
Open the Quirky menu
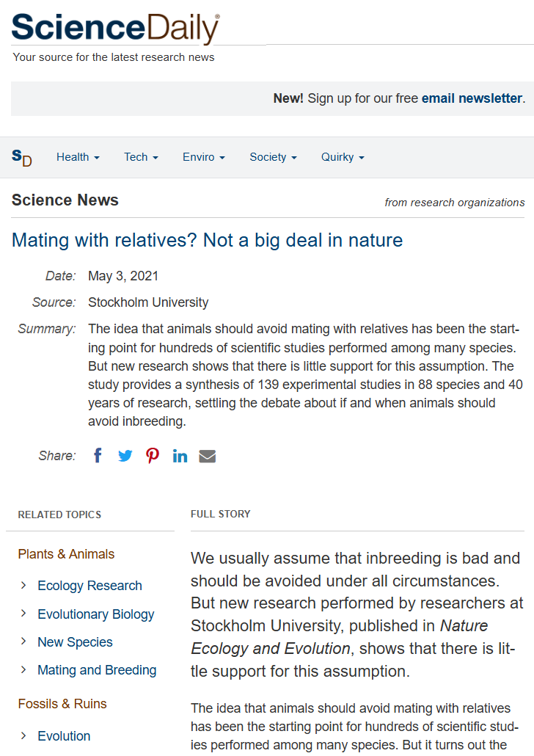point(343,157)
